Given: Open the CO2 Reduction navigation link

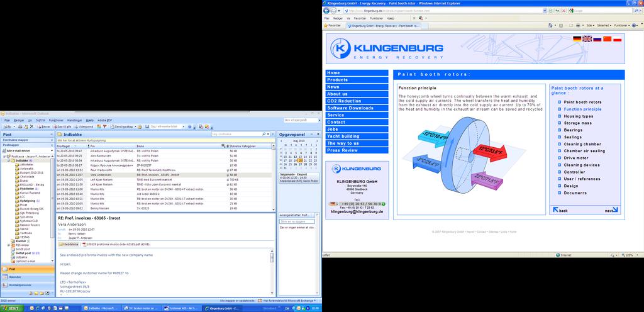Looking at the screenshot, I should coord(357,101).
